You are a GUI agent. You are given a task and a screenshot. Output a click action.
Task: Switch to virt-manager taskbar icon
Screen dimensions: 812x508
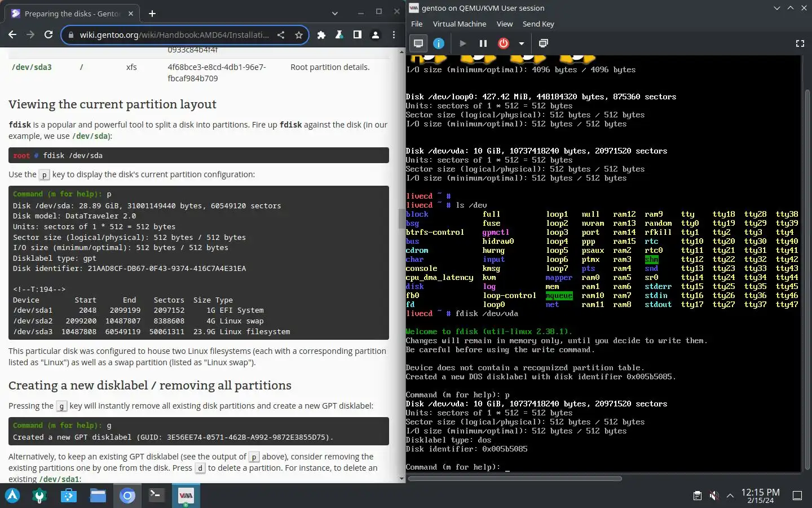coord(186,496)
